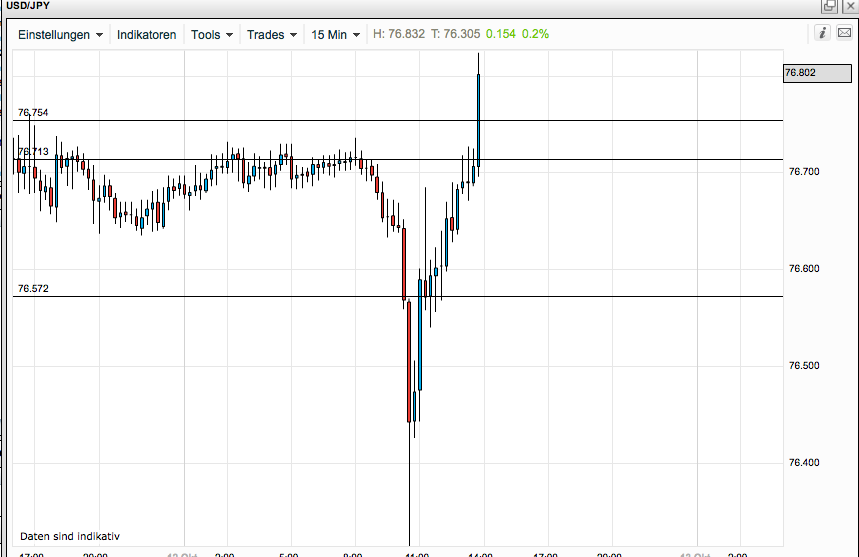The height and width of the screenshot is (557, 859).
Task: Open the Trades dropdown menu
Action: coord(272,35)
